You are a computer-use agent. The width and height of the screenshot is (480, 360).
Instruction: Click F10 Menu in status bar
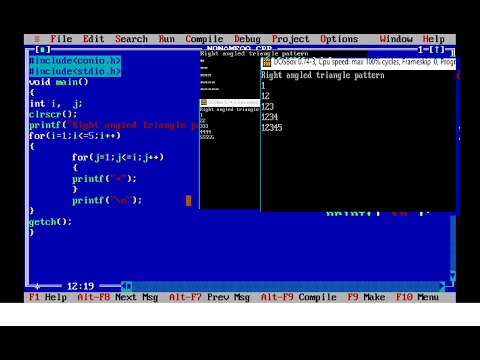tap(417, 297)
